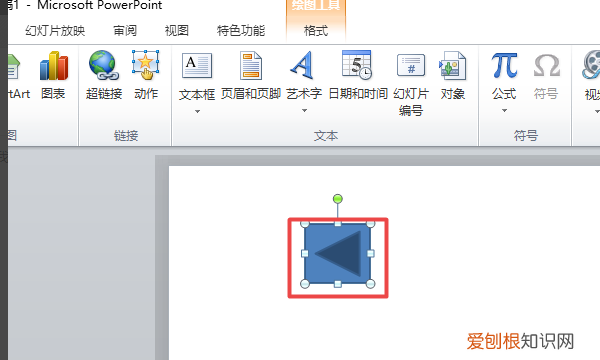Image resolution: width=600 pixels, height=360 pixels.
Task: Add slide number with 幻灯片编号
Action: [x=411, y=65]
